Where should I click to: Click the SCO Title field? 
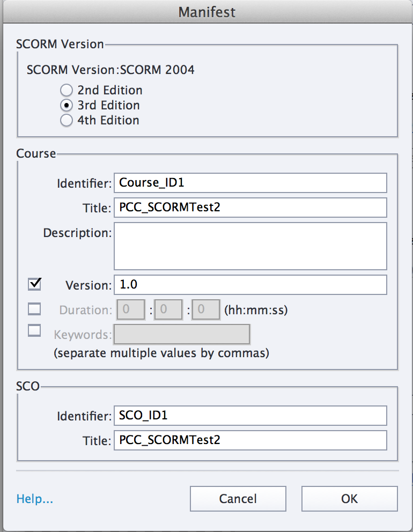point(250,440)
